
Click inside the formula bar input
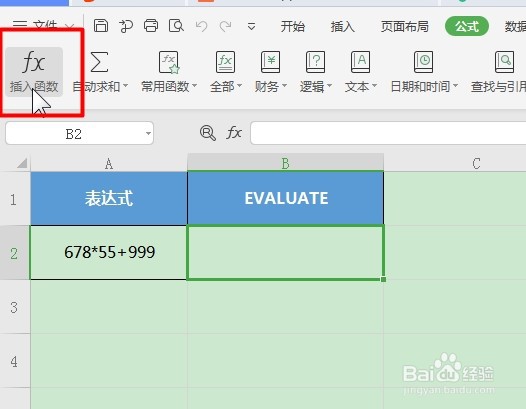click(x=388, y=133)
